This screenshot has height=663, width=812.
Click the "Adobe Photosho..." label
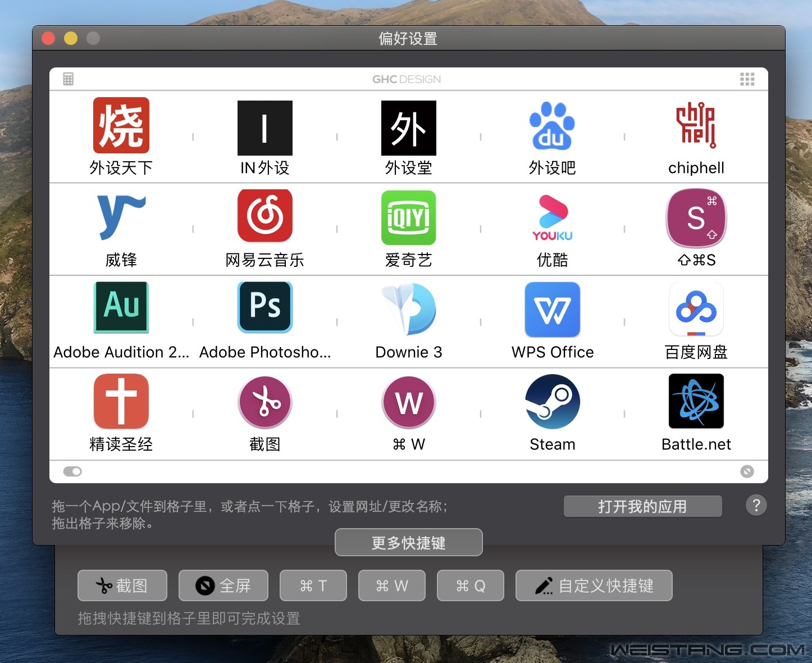(265, 352)
